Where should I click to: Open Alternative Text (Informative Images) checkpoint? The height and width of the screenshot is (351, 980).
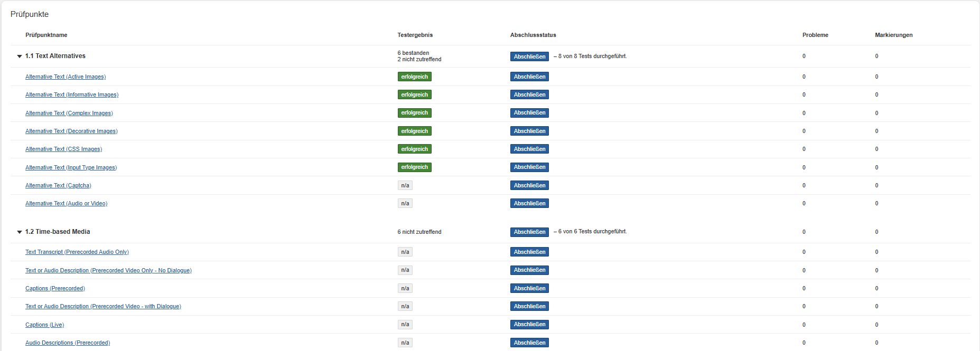tap(72, 95)
